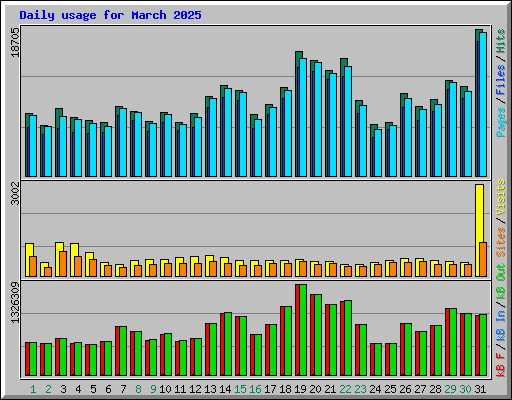The image size is (512, 400).
Task: Click day 20 on the x-axis
Action: click(x=315, y=389)
